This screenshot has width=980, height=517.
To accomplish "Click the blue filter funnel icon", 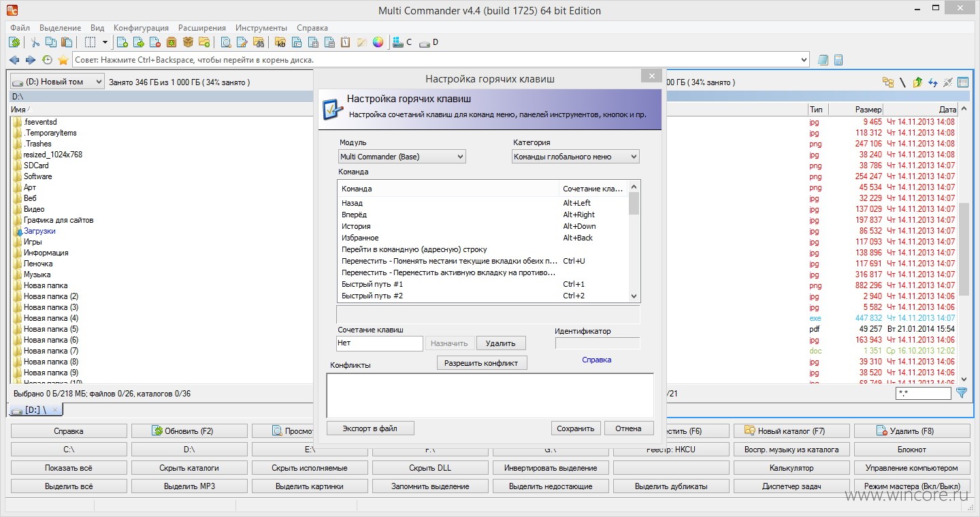I will [962, 393].
